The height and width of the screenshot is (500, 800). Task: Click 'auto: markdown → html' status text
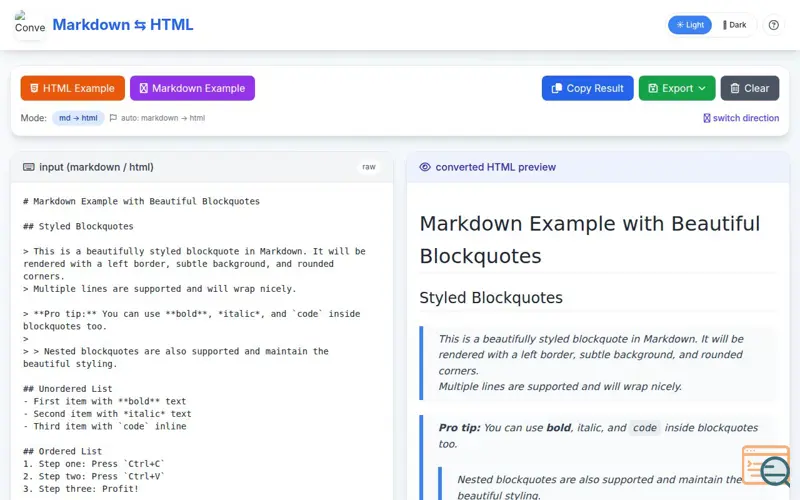[163, 118]
